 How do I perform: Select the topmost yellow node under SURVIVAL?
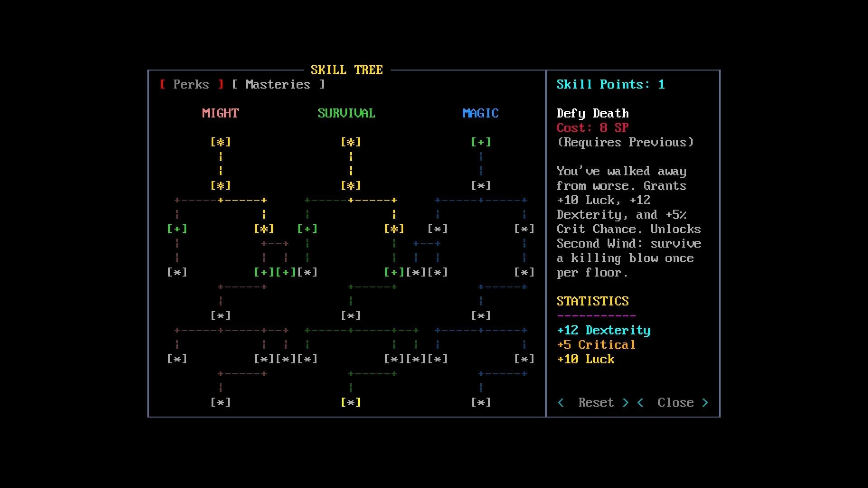[x=351, y=142]
